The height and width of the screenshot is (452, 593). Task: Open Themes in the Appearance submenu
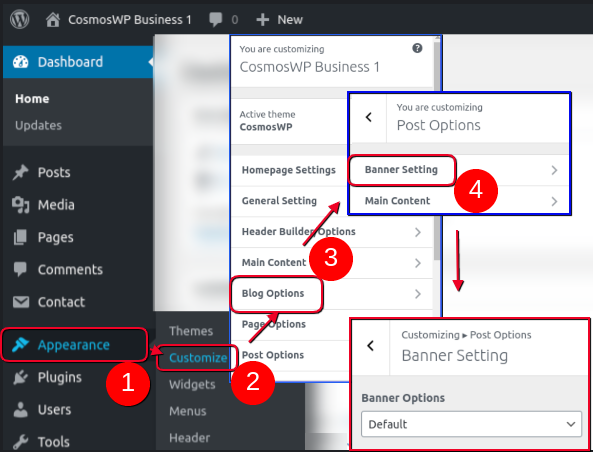(191, 331)
